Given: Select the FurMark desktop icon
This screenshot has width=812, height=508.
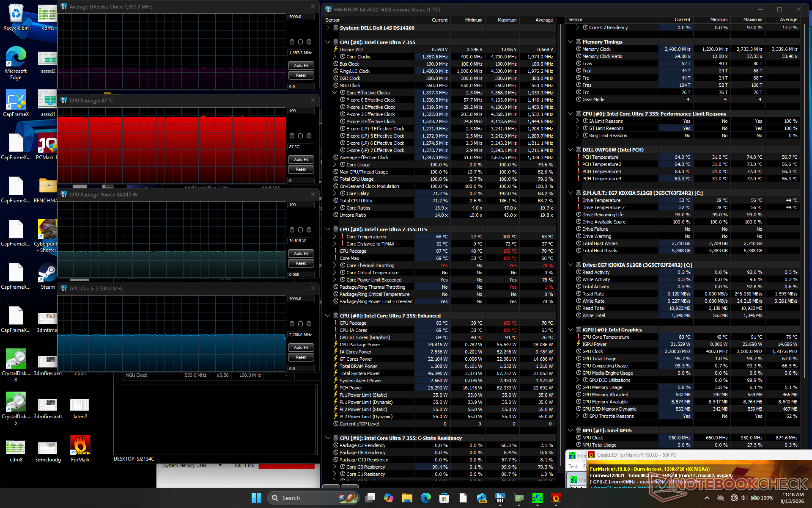Looking at the screenshot, I should click(80, 448).
